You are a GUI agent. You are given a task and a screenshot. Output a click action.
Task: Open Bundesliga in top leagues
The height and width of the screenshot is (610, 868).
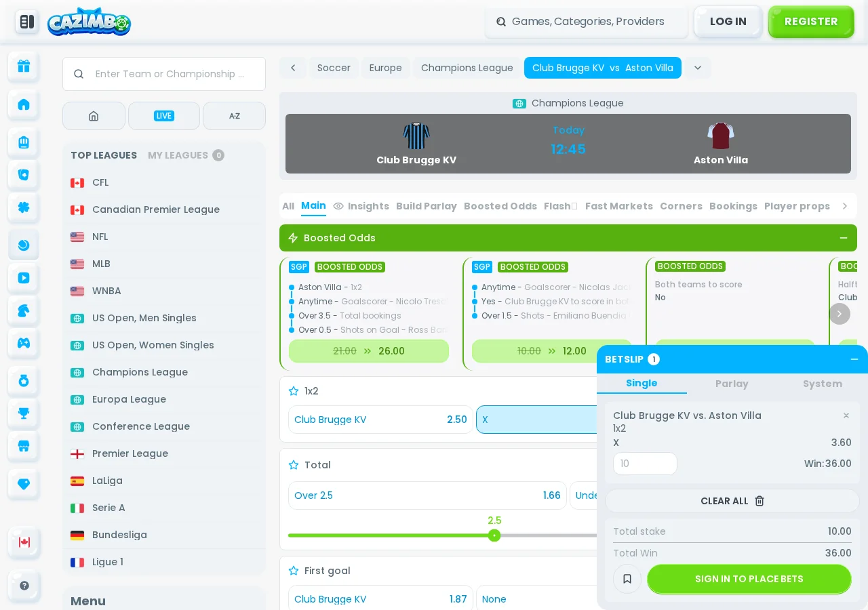163,535
